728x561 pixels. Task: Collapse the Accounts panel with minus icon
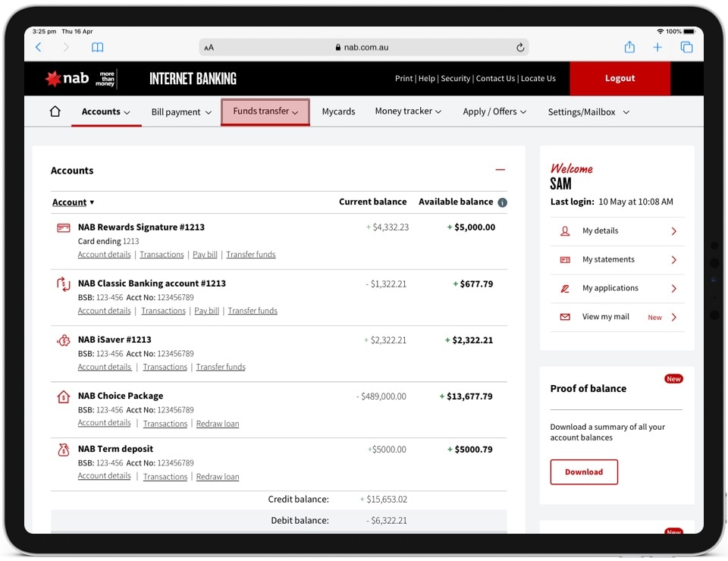coord(500,171)
